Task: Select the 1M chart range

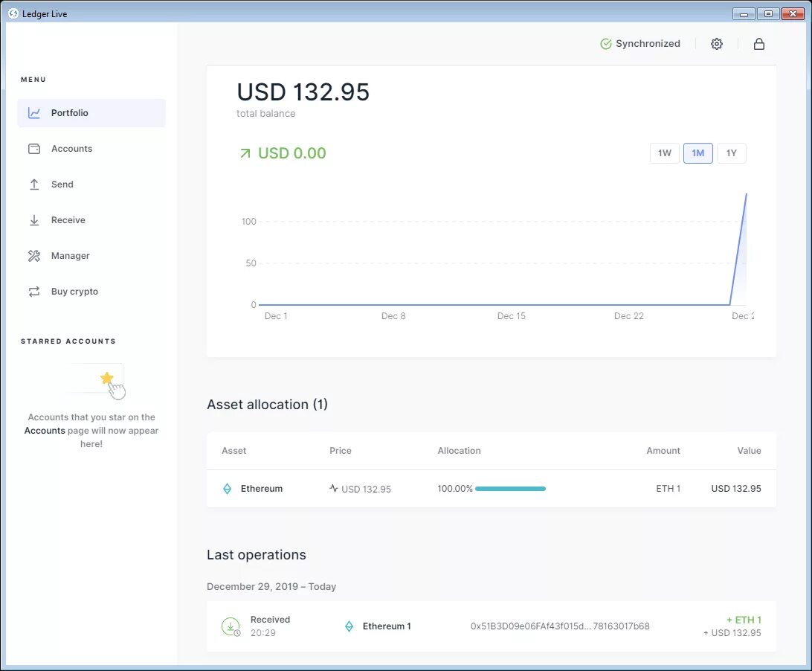Action: [x=698, y=153]
